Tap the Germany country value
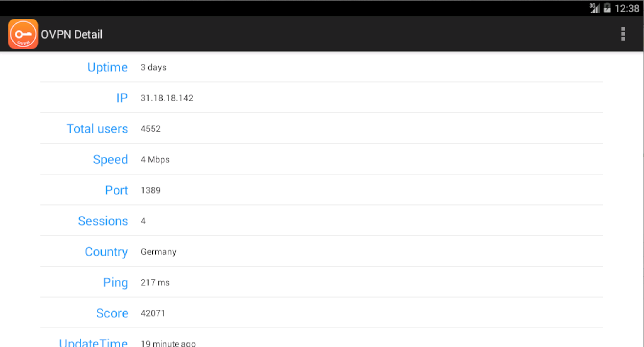 [159, 252]
